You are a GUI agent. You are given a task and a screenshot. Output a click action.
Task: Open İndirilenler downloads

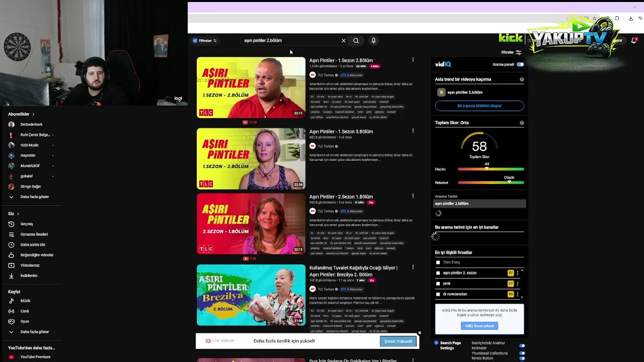[x=30, y=276]
